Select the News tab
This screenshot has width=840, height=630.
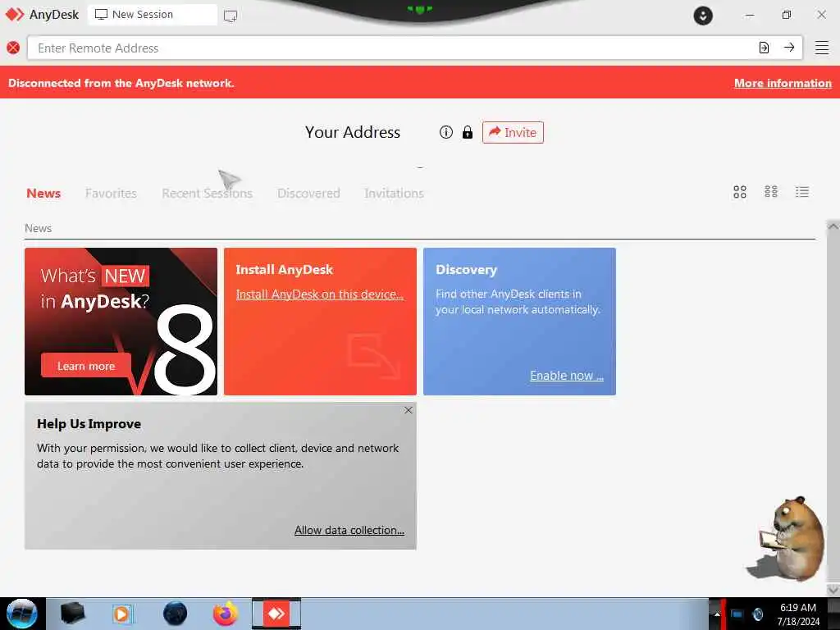click(x=43, y=193)
